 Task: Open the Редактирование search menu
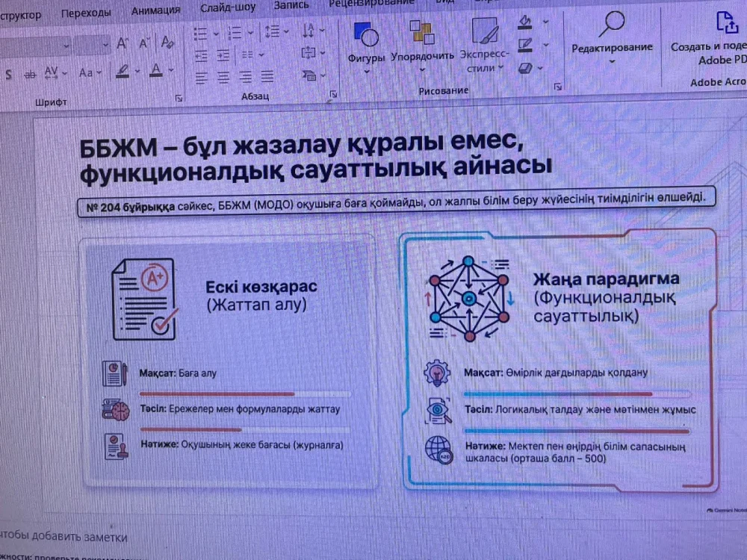click(x=613, y=37)
